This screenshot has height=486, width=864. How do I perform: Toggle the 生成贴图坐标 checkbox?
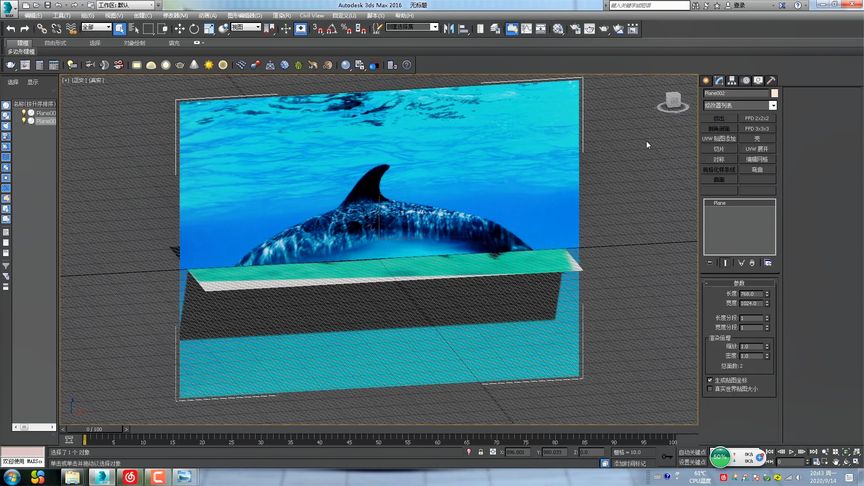tap(710, 380)
